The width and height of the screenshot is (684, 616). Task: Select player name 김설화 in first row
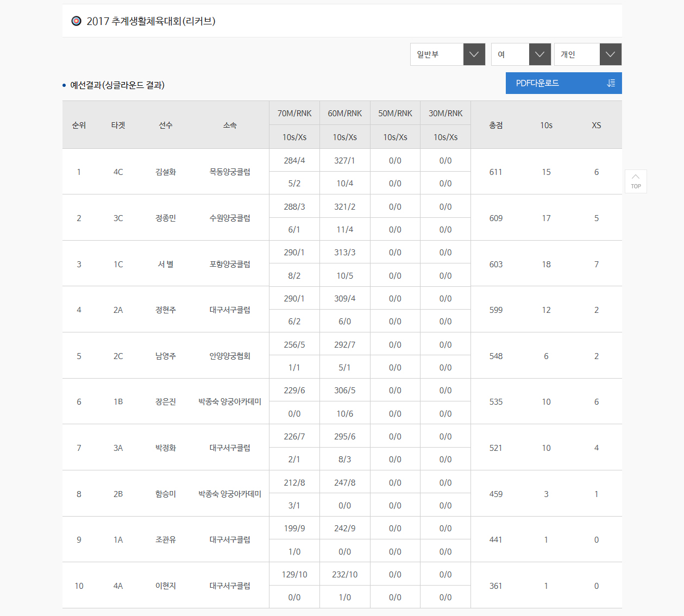pyautogui.click(x=166, y=172)
